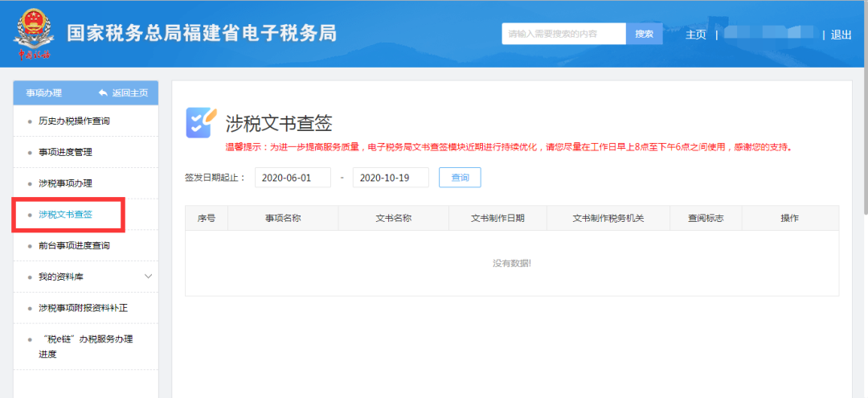The height and width of the screenshot is (398, 868).
Task: Open 涉税事项附报资料补正 item
Action: tap(83, 308)
